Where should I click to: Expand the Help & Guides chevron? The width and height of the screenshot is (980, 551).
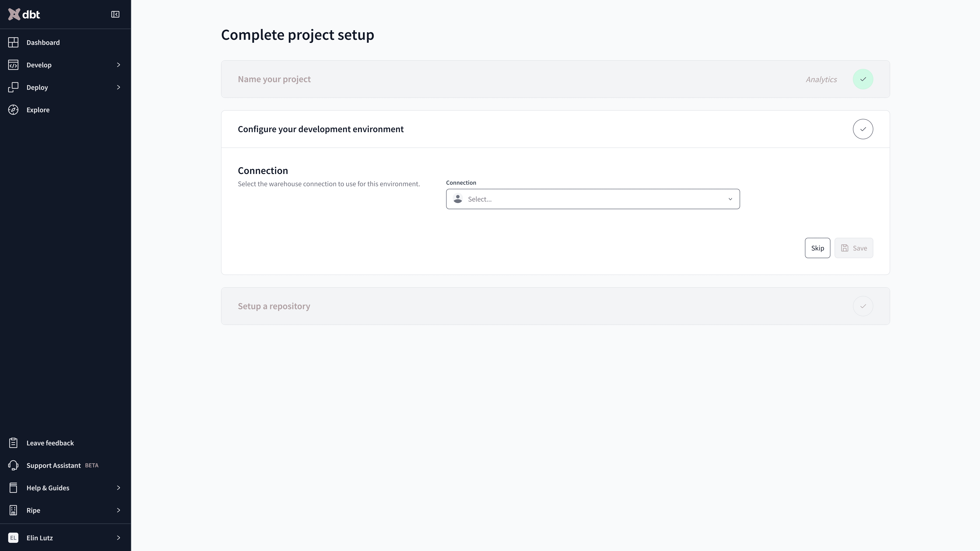click(x=118, y=487)
